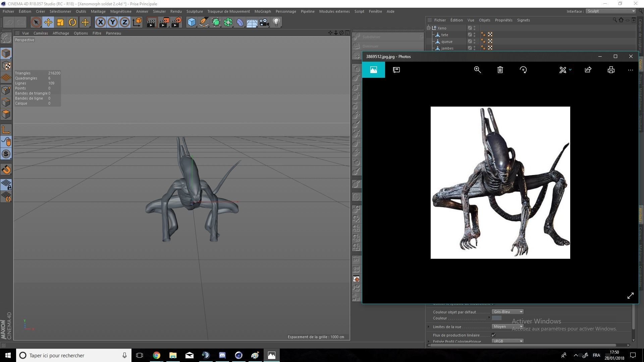
Task: Click the zoom magnifier in Photos window
Action: (x=477, y=70)
